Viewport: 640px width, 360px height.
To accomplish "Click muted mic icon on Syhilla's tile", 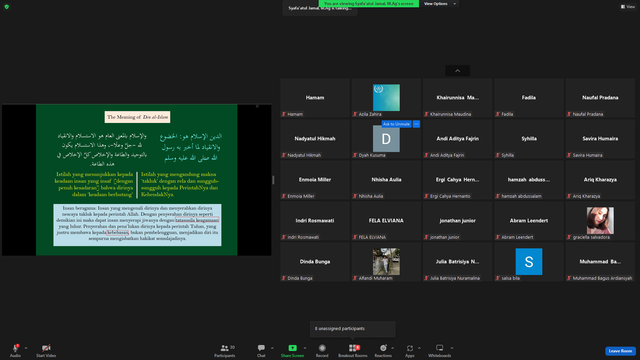I will pyautogui.click(x=498, y=155).
